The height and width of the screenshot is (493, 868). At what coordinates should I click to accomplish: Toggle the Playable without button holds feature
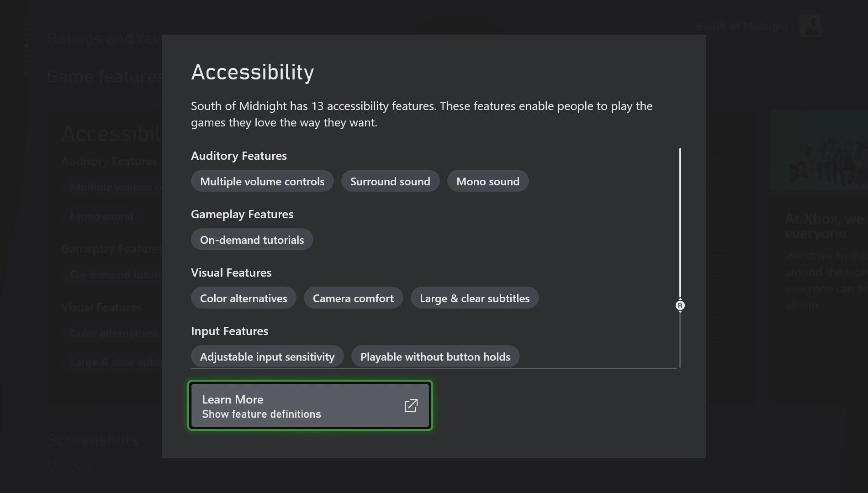click(435, 357)
